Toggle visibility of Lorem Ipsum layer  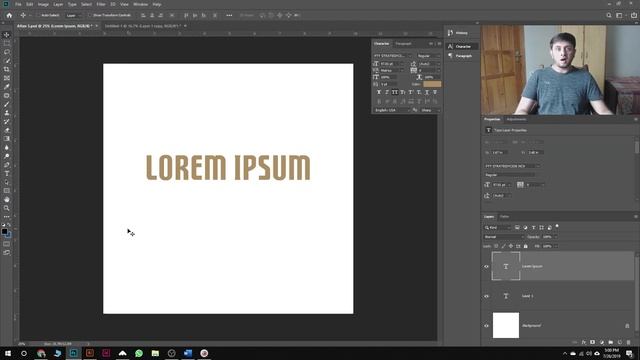point(487,267)
